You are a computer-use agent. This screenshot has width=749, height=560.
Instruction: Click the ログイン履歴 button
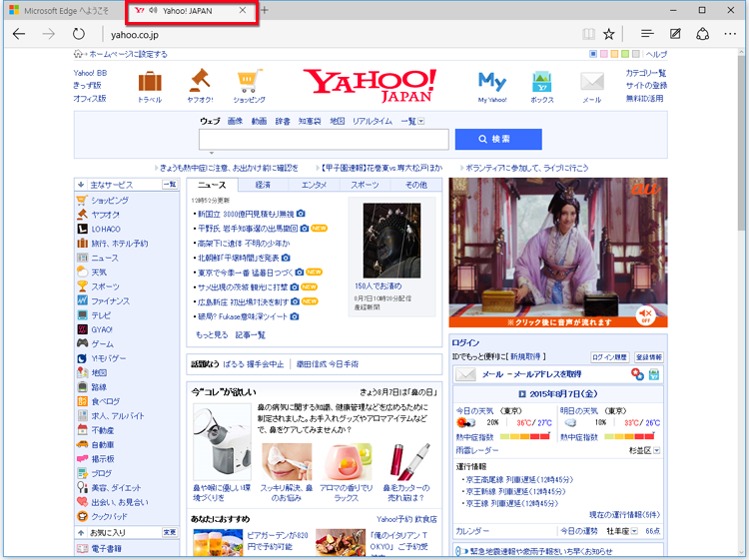[x=608, y=356]
